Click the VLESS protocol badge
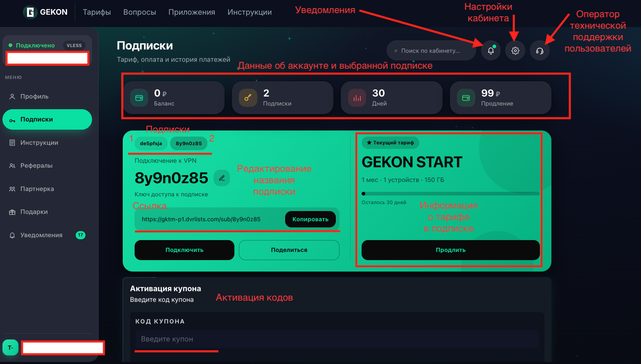 click(74, 45)
